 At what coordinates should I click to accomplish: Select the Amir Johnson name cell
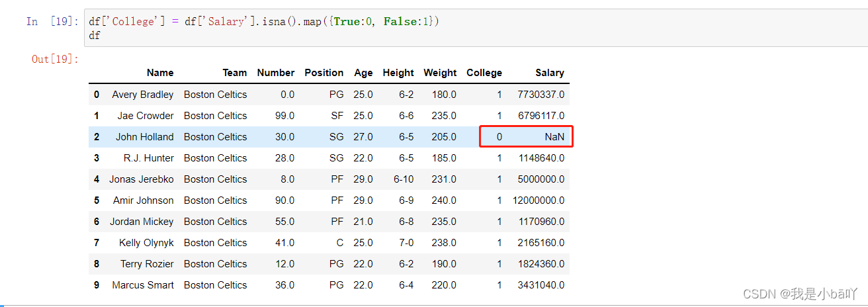143,200
